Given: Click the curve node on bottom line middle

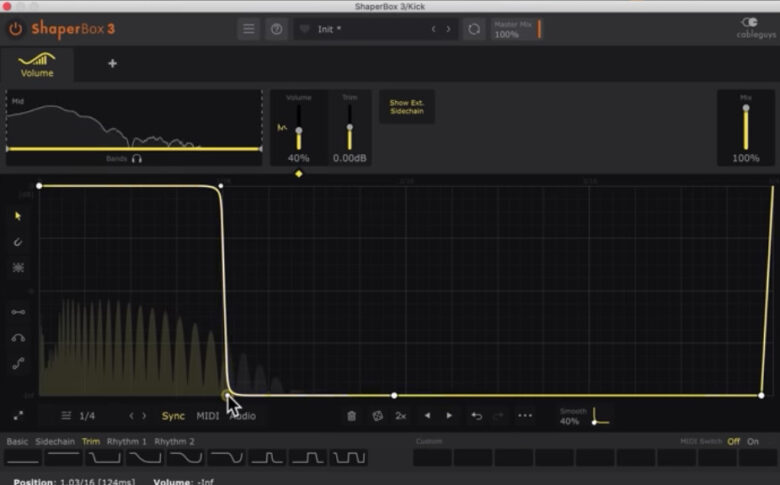Looking at the screenshot, I should 394,395.
